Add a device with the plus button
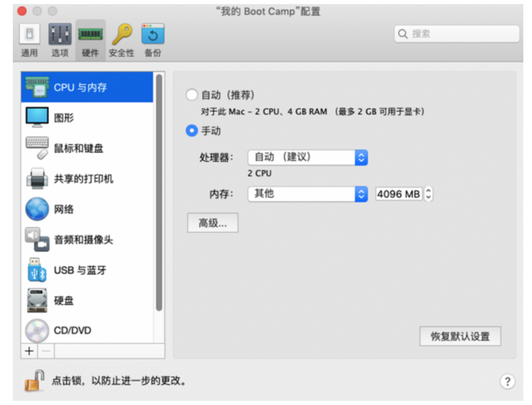Screen dimensions: 532x405 [x=29, y=351]
